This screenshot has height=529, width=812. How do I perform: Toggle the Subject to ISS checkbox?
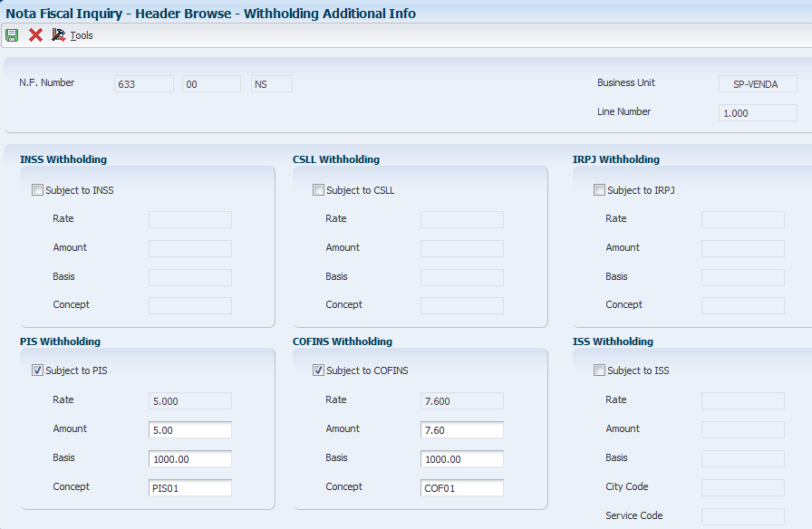pyautogui.click(x=599, y=370)
